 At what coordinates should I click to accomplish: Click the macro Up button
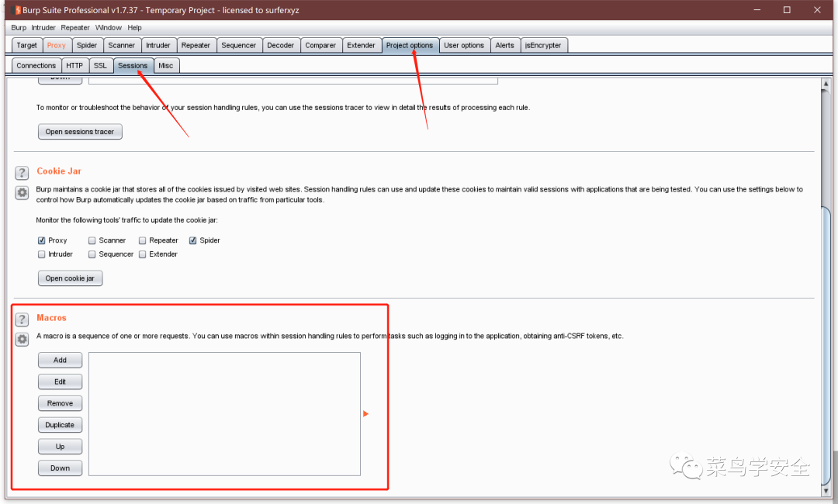click(x=60, y=447)
